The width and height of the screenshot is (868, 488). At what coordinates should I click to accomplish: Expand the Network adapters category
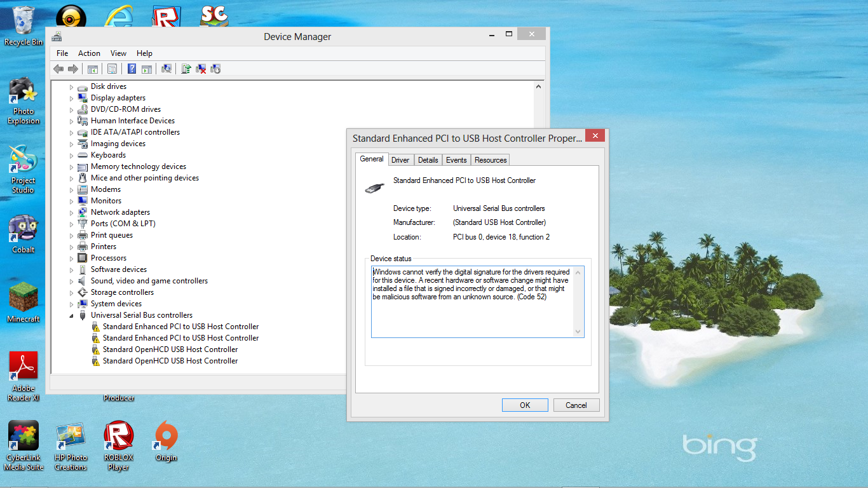72,212
